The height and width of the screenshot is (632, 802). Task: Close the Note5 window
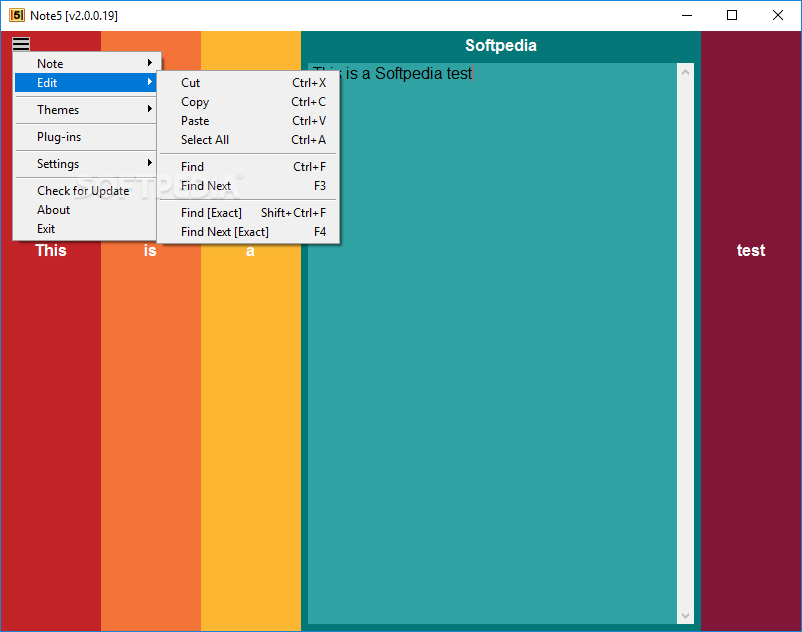[777, 15]
